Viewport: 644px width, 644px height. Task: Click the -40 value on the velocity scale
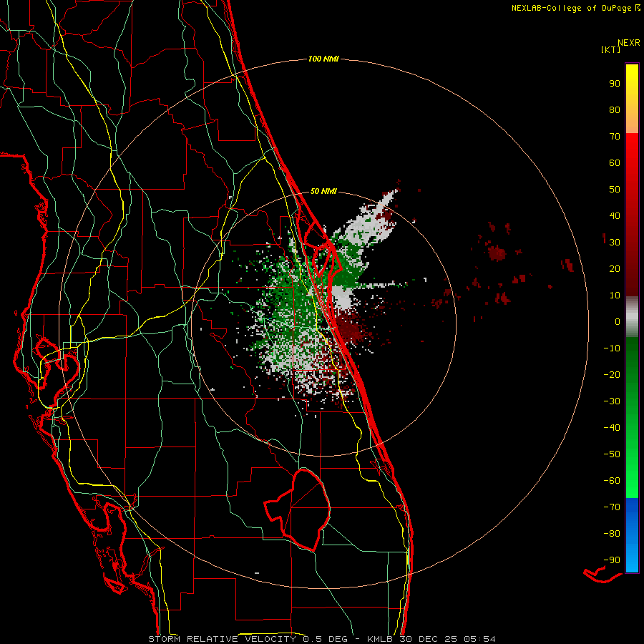point(612,428)
